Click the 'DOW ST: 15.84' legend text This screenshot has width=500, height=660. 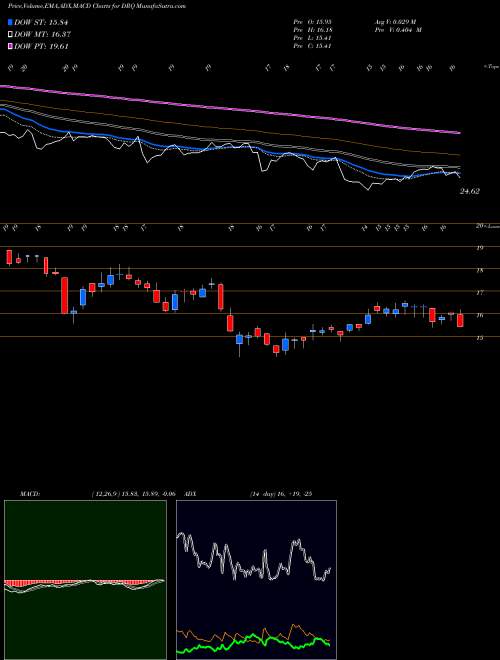(x=41, y=22)
